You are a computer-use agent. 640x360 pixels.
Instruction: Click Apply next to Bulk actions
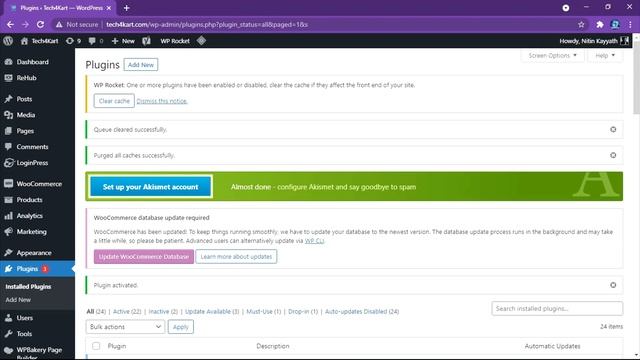[180, 327]
